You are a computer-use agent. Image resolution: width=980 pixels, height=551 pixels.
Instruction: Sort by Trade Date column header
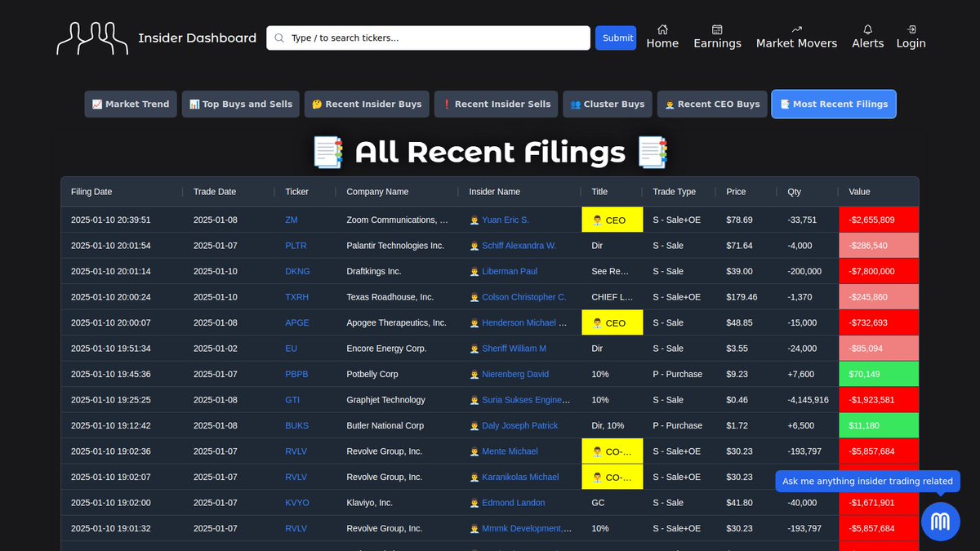[215, 192]
